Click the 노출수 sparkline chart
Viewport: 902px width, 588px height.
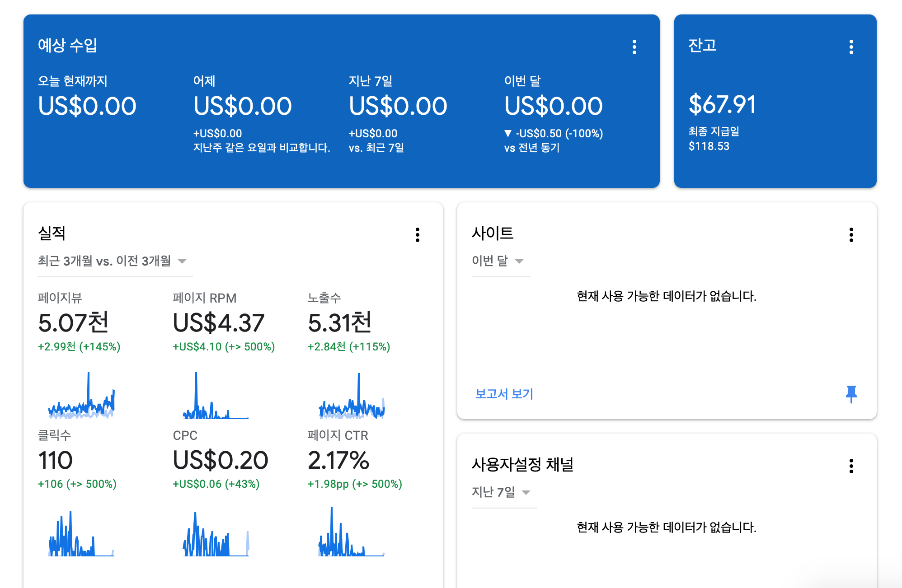coord(352,397)
